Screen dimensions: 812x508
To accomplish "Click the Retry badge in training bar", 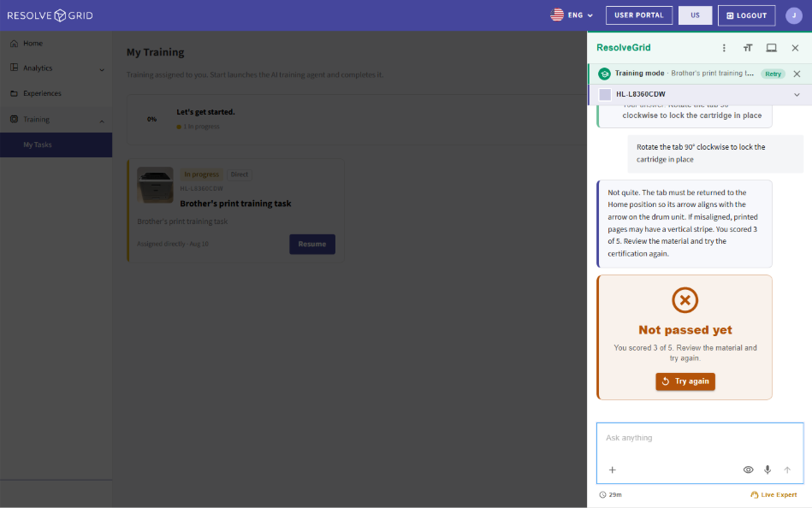I will tap(773, 74).
